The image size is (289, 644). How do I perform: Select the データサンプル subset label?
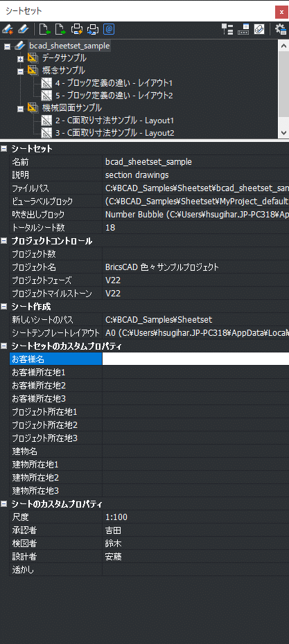pos(64,58)
